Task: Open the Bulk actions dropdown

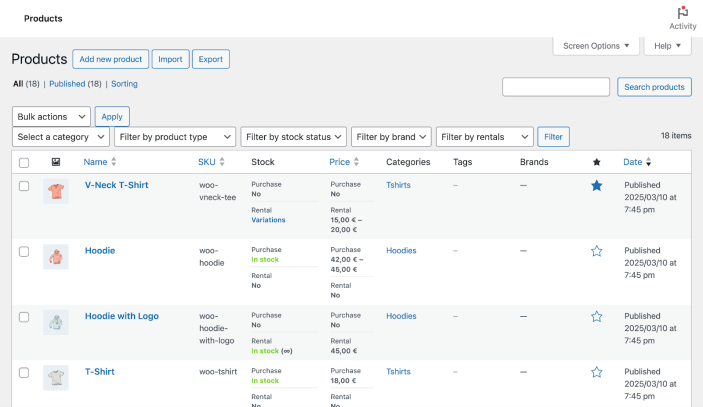Action: (x=52, y=117)
